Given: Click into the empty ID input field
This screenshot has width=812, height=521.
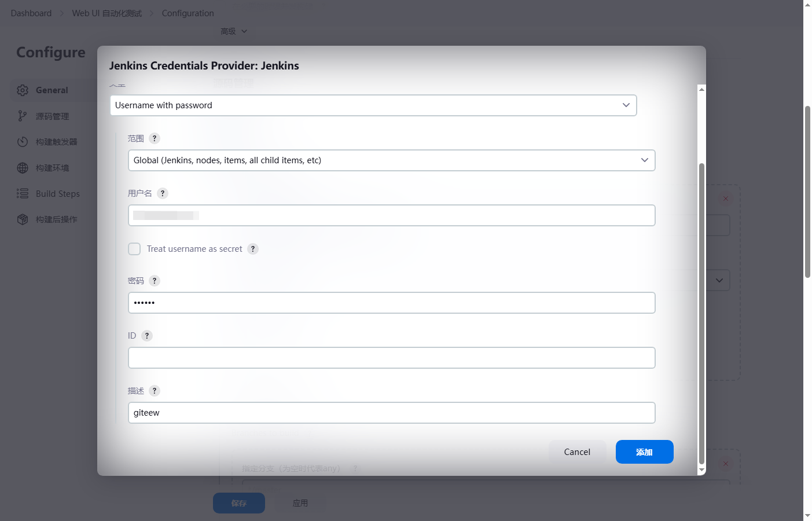Looking at the screenshot, I should (x=391, y=358).
